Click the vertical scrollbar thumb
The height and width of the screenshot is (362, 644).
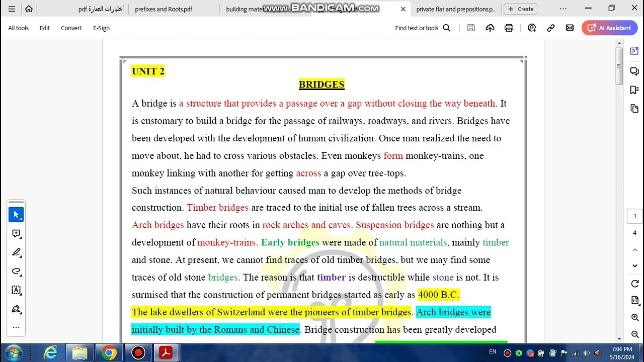pyautogui.click(x=619, y=66)
